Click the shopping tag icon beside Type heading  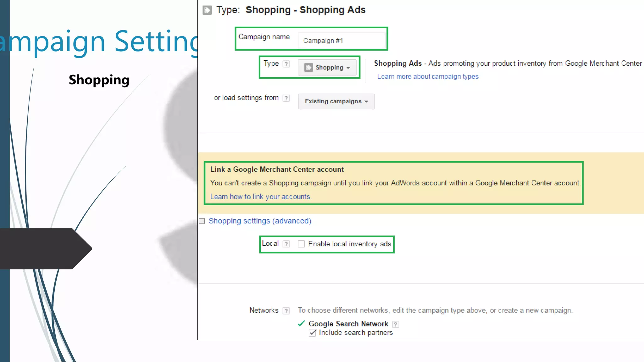(207, 10)
